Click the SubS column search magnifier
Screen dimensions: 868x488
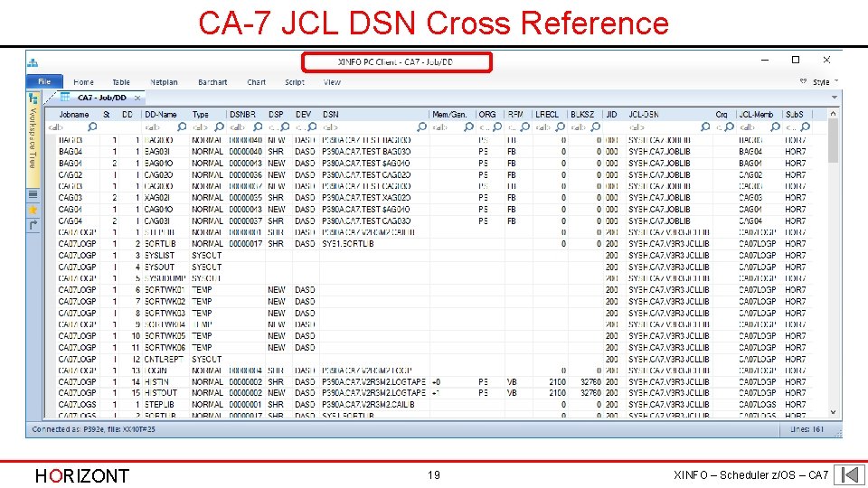(x=805, y=127)
